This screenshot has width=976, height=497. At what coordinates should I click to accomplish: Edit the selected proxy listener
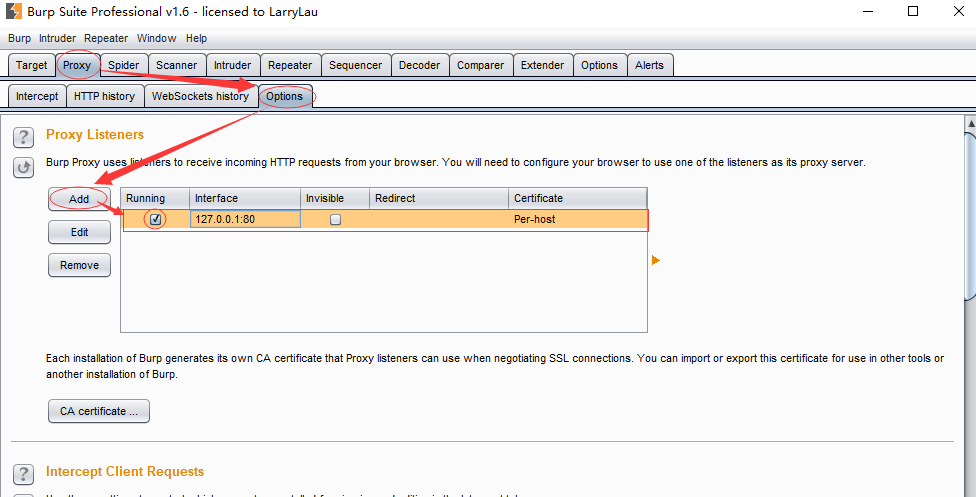tap(80, 232)
